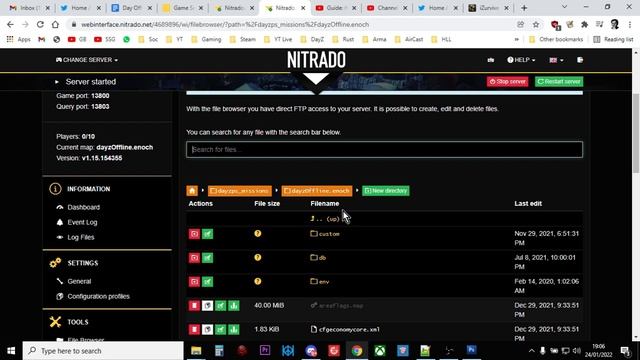Open the Dashboard sidebar item
640x360 pixels.
tap(83, 207)
